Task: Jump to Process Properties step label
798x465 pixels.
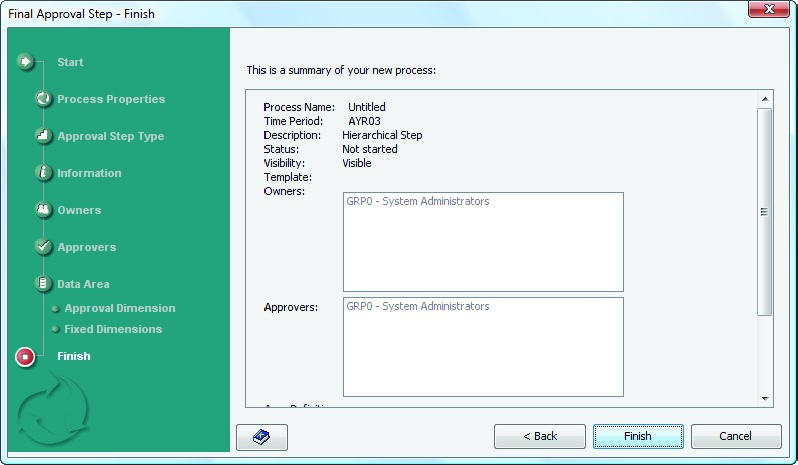Action: [x=111, y=99]
